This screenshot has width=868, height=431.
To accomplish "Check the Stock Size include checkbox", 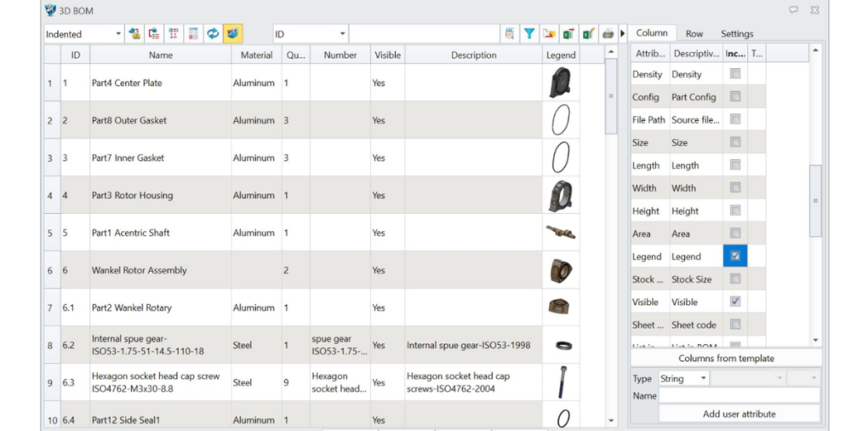I will tap(735, 279).
